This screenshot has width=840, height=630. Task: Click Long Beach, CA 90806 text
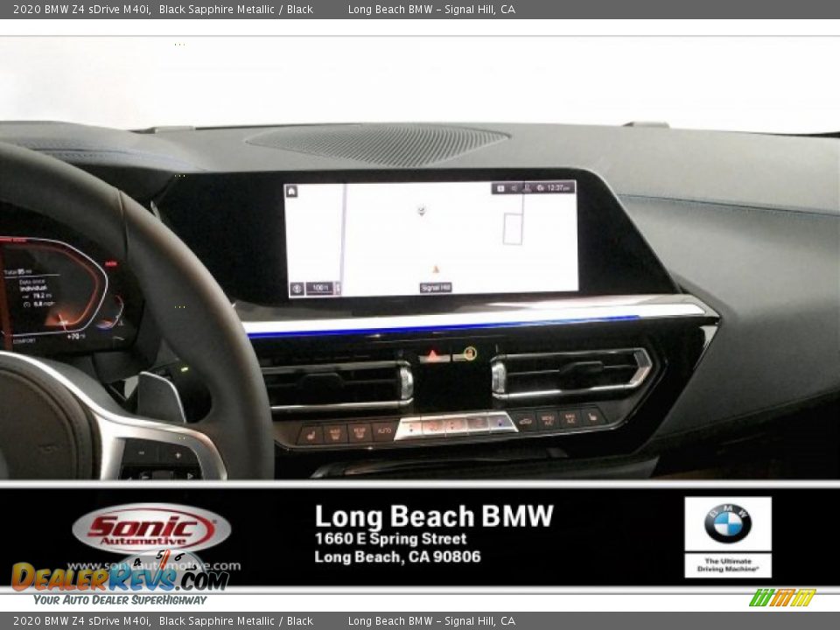pyautogui.click(x=397, y=556)
